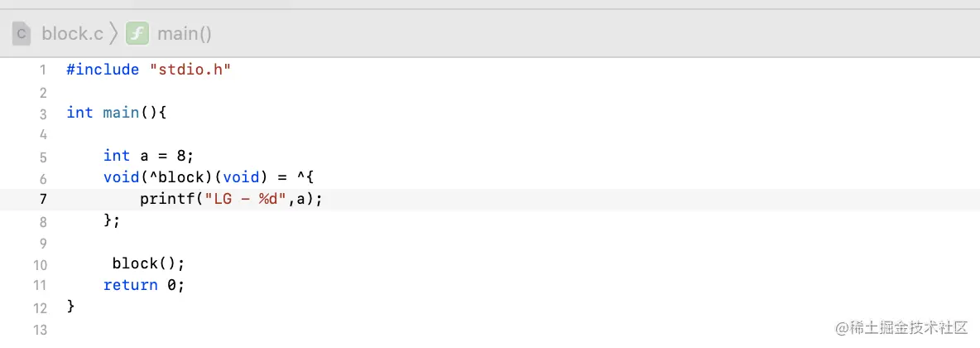Viewport: 980px width, 348px height.
Task: Click the green function icon
Action: click(137, 34)
